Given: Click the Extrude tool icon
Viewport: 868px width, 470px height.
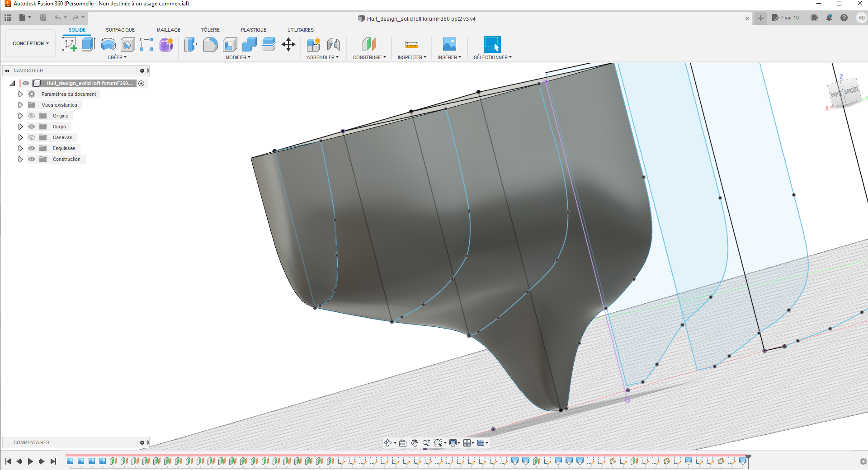Looking at the screenshot, I should pyautogui.click(x=89, y=44).
